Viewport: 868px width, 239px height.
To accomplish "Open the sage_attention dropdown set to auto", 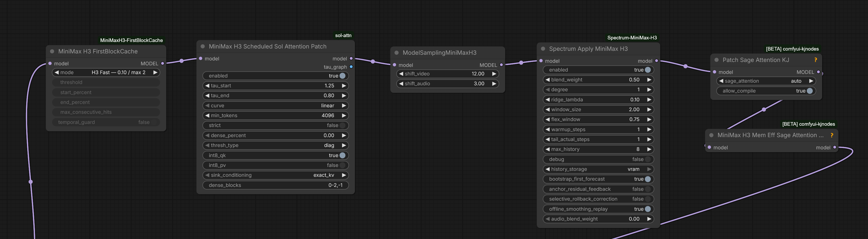I will 766,81.
